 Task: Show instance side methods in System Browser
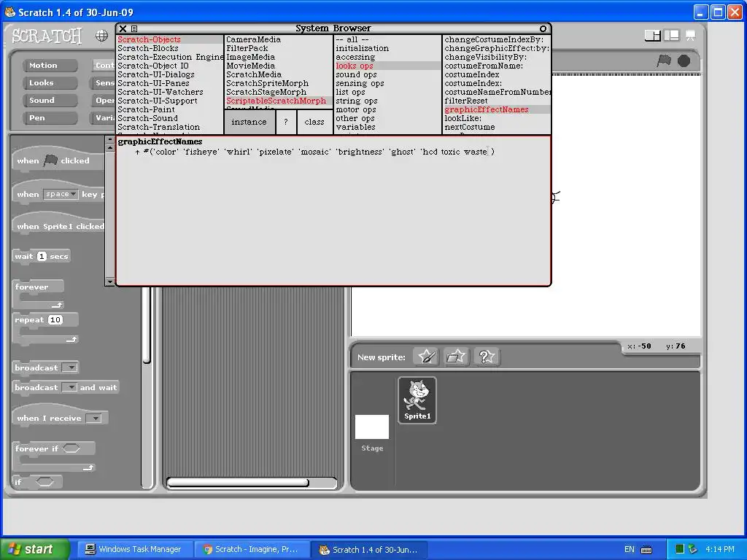tap(249, 122)
